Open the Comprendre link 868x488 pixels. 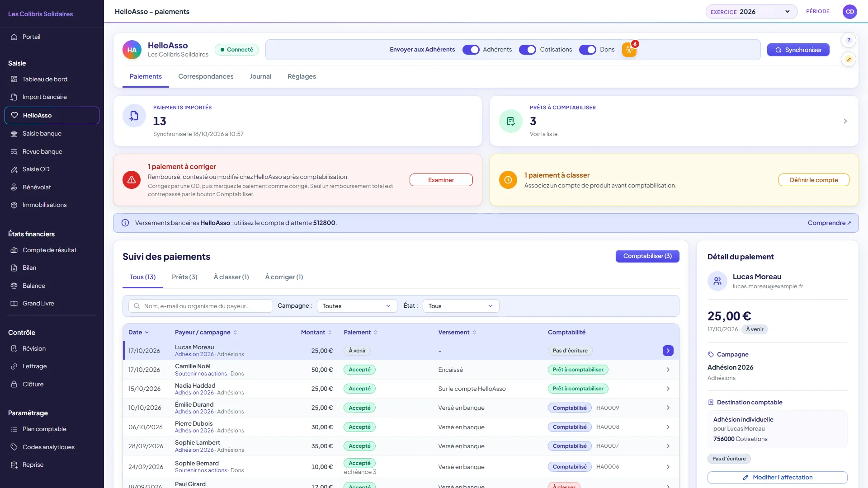(829, 223)
